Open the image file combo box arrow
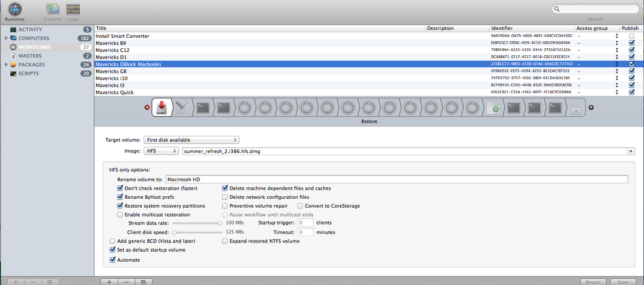This screenshot has width=644, height=285. 631,151
